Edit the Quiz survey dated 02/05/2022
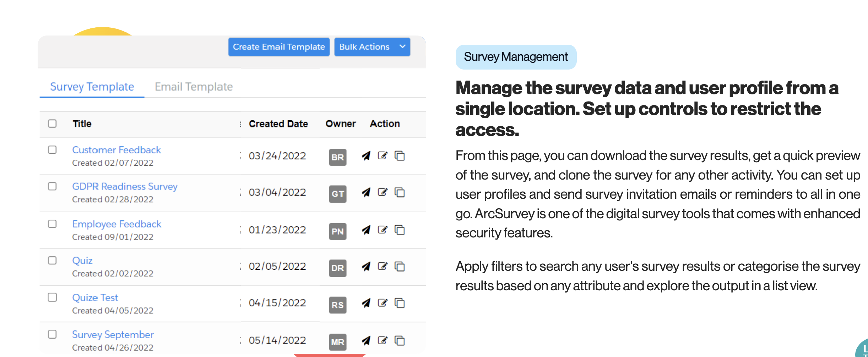The width and height of the screenshot is (868, 357). click(383, 266)
